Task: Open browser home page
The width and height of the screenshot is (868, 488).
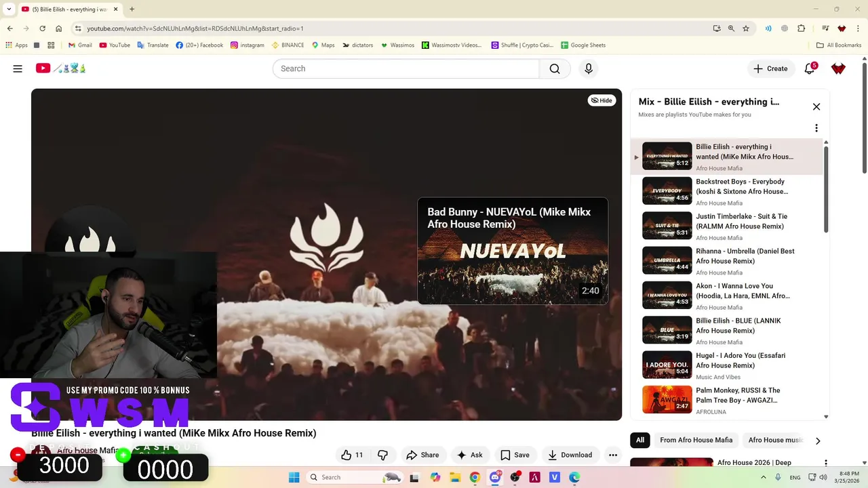Action: tap(59, 28)
